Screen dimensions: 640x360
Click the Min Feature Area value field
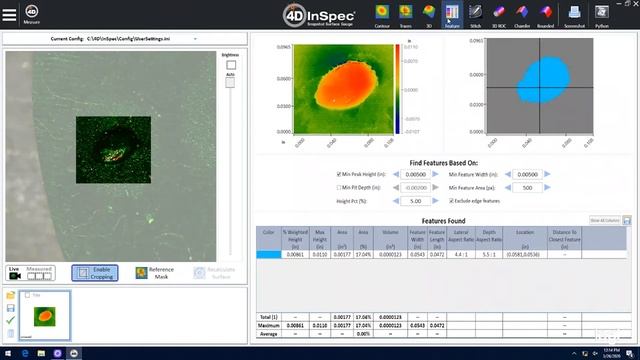(527, 188)
